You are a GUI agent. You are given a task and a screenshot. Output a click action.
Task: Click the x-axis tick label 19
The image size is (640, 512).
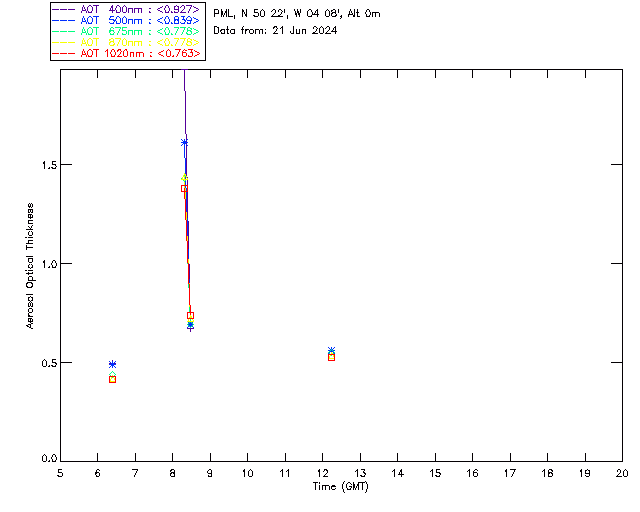click(585, 473)
